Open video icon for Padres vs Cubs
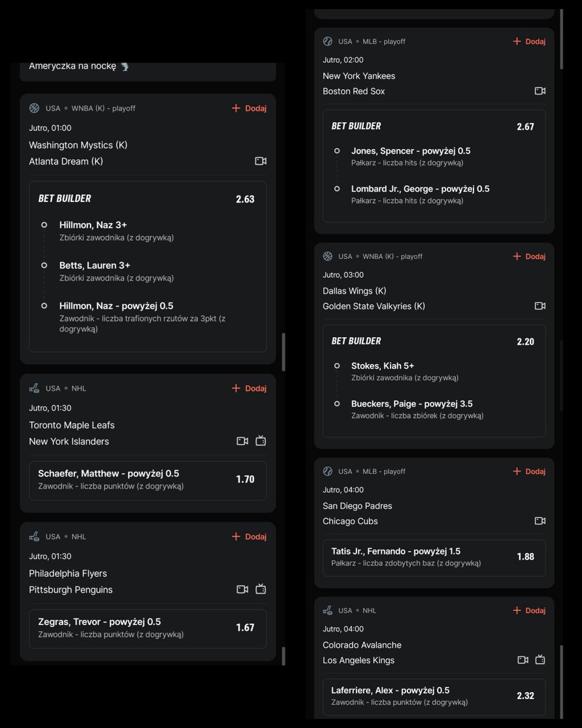The width and height of the screenshot is (582, 728). pyautogui.click(x=540, y=521)
